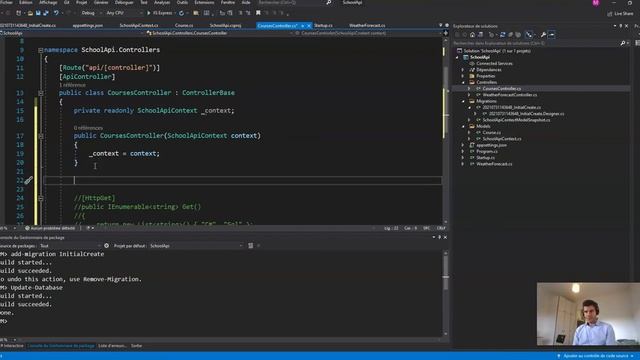Screen dimensions: 640x360
Task: Open the Extensions menu
Action: pos(204,2)
